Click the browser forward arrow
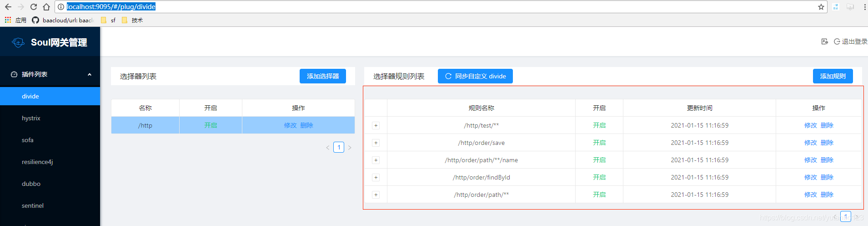 21,7
